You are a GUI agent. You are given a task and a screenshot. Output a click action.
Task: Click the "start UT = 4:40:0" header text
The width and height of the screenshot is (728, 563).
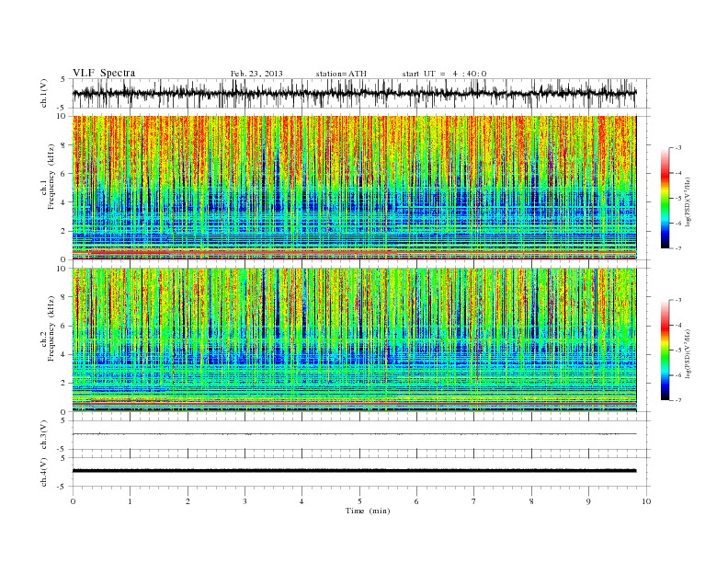click(x=444, y=74)
